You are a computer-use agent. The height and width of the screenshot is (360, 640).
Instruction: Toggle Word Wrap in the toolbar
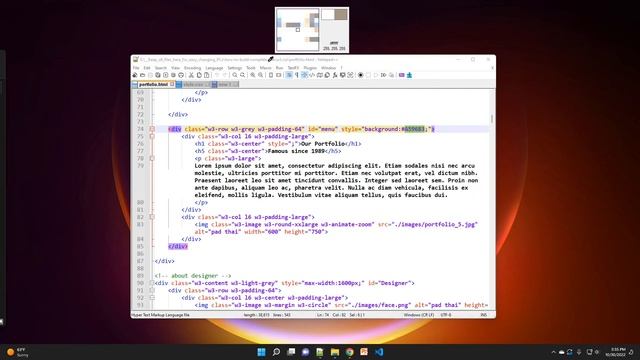(289, 75)
